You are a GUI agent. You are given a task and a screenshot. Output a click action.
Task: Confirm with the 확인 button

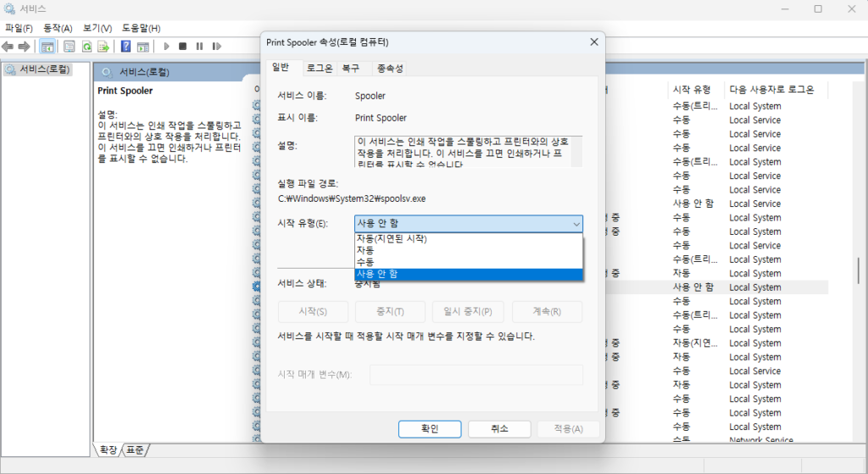tap(430, 429)
